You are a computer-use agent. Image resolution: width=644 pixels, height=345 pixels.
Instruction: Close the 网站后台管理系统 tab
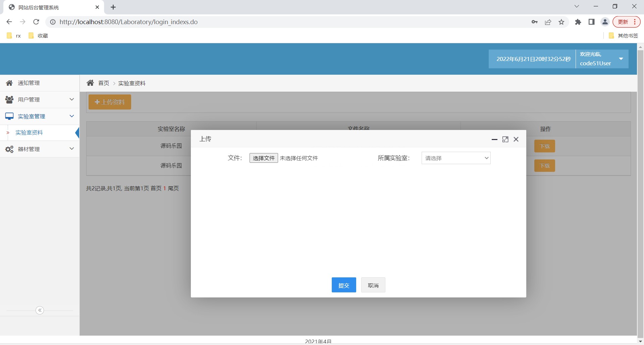tap(97, 7)
